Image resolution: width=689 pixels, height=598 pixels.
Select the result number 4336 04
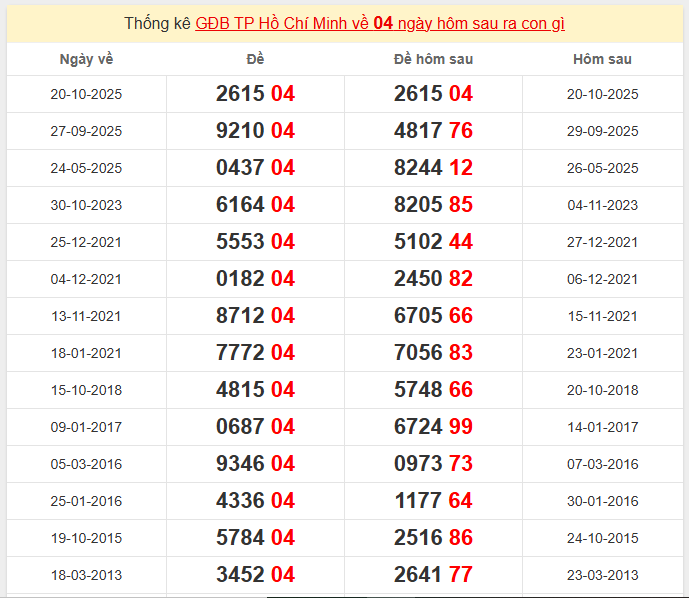[x=255, y=501]
